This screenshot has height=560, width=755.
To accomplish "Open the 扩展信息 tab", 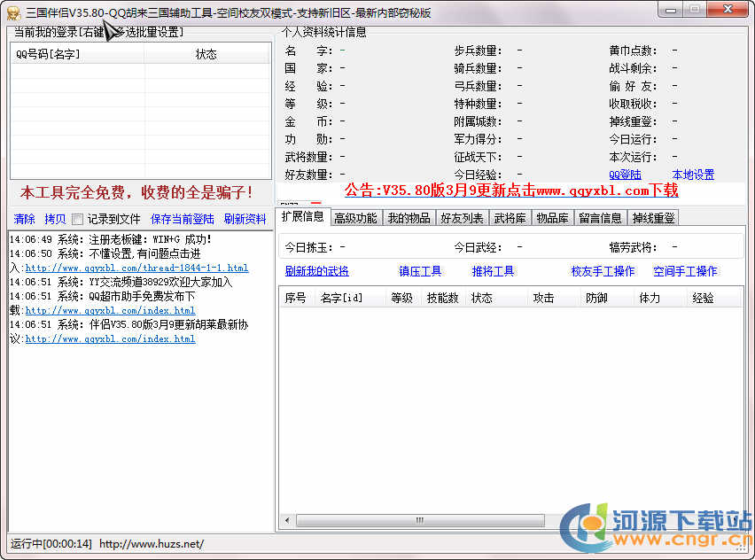I will pos(303,217).
